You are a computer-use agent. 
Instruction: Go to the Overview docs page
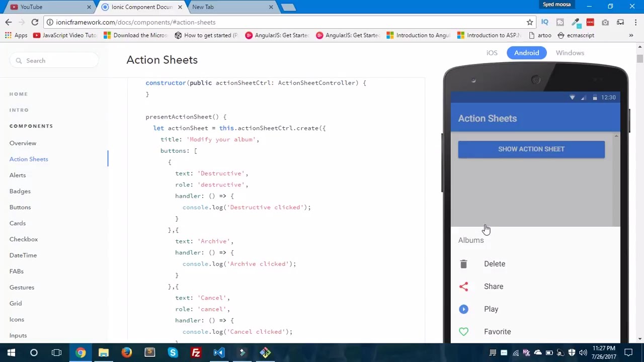click(x=23, y=143)
